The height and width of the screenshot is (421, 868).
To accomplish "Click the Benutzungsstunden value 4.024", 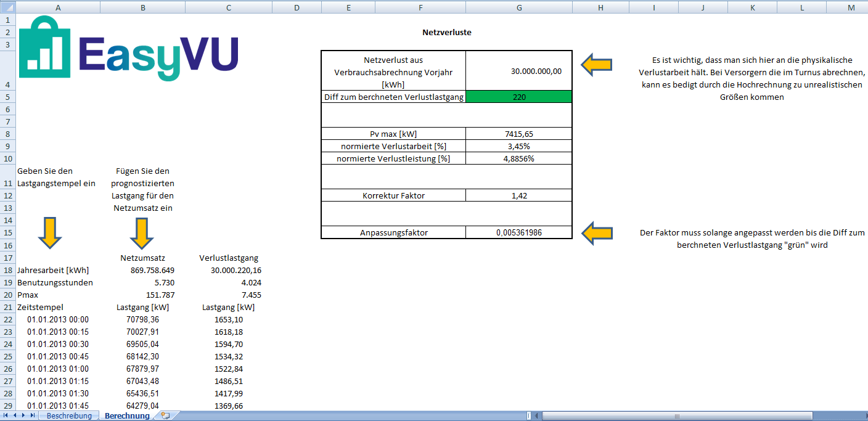I will [x=229, y=282].
